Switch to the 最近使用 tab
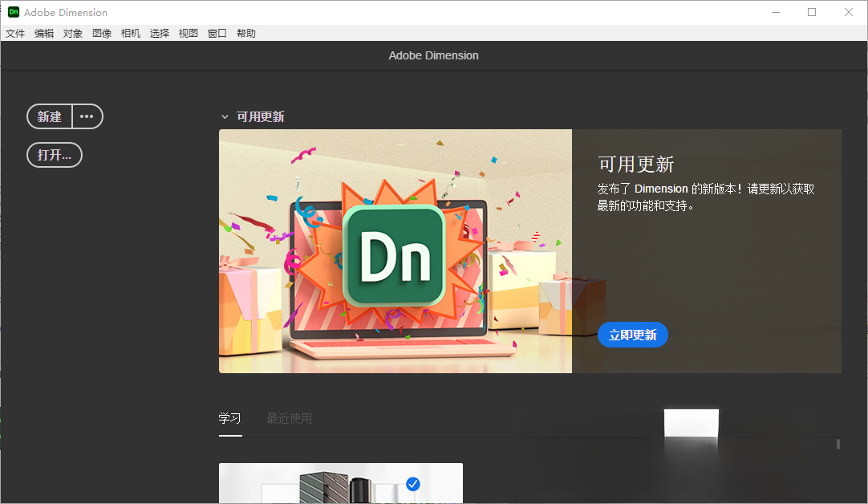The image size is (868, 504). 289,418
